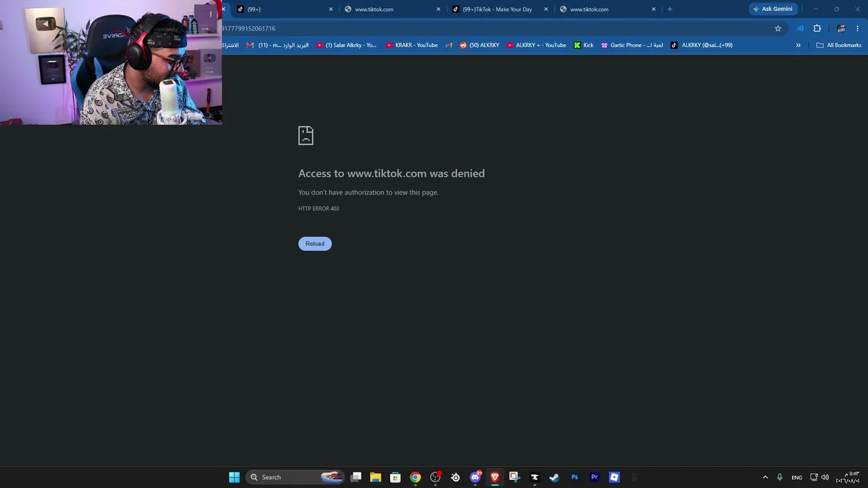Switch the ENG input language indicator
This screenshot has height=488, width=868.
(x=797, y=477)
